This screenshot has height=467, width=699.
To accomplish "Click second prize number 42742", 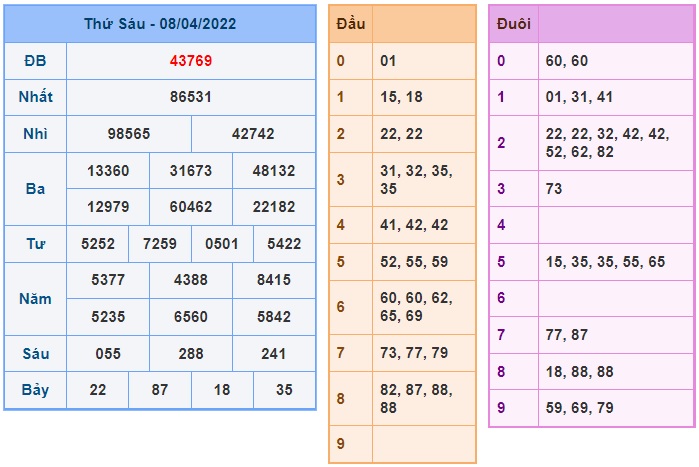I will coord(253,134).
